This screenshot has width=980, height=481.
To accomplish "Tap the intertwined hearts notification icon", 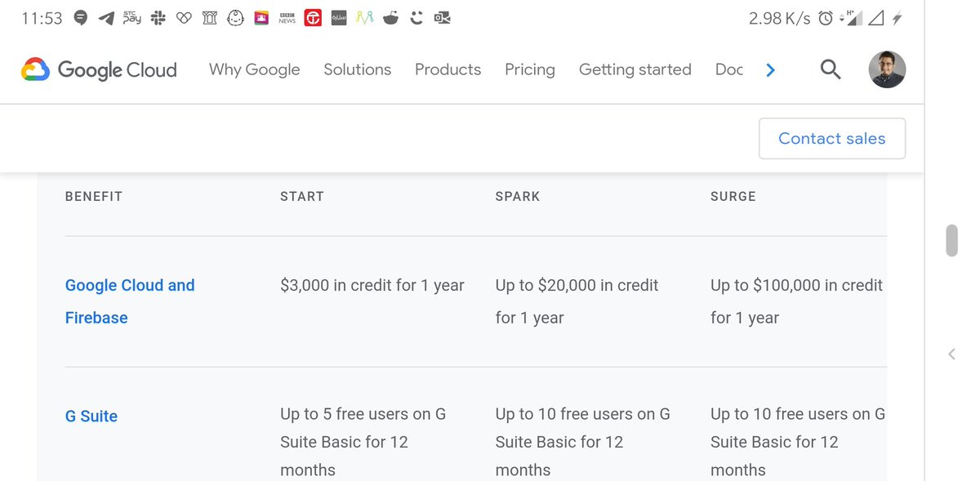I will (184, 18).
